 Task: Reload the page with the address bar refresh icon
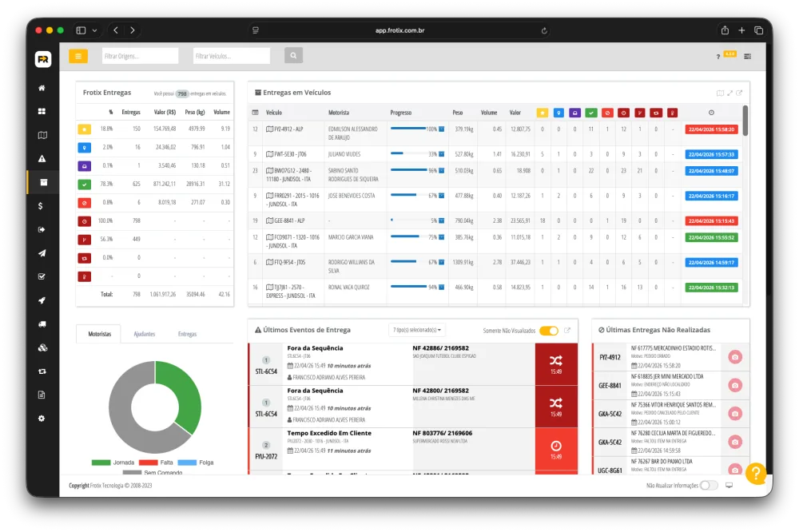[x=544, y=30]
